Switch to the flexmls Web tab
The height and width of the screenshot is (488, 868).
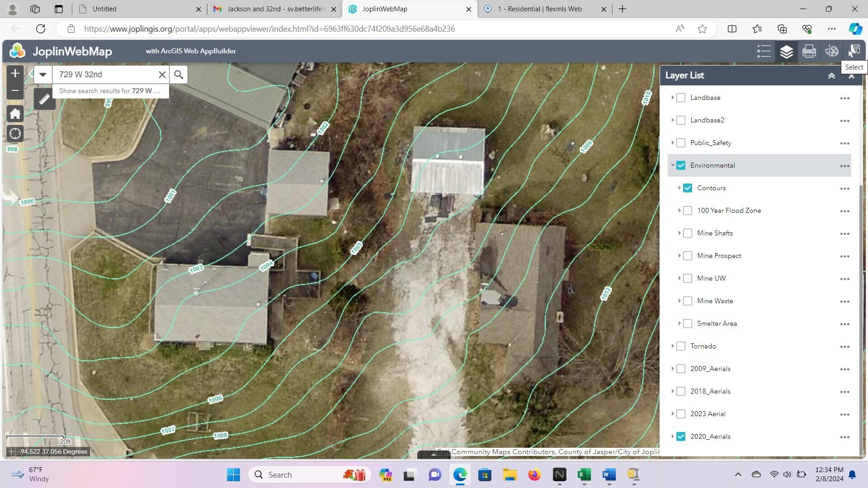(x=539, y=9)
